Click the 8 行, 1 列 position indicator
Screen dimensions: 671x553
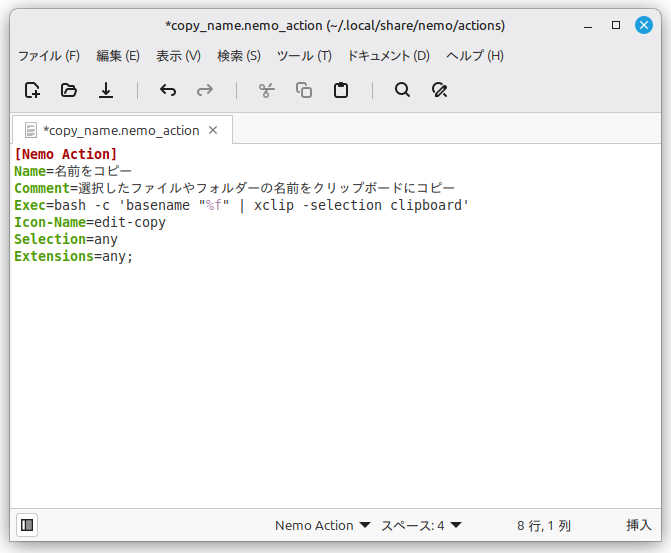pos(544,525)
